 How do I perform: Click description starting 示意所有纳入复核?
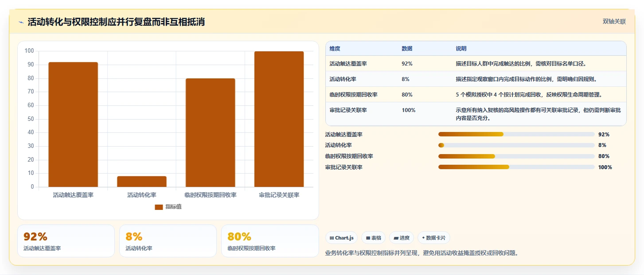[538, 114]
